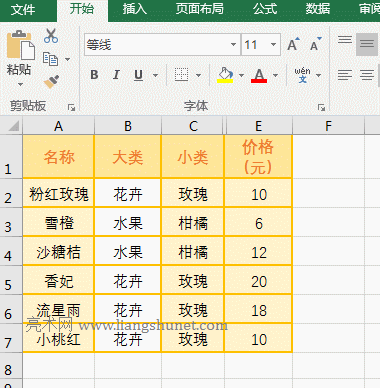Viewport: 380px width, 388px height.
Task: Expand underline style dropdown arrow
Action: click(x=155, y=75)
